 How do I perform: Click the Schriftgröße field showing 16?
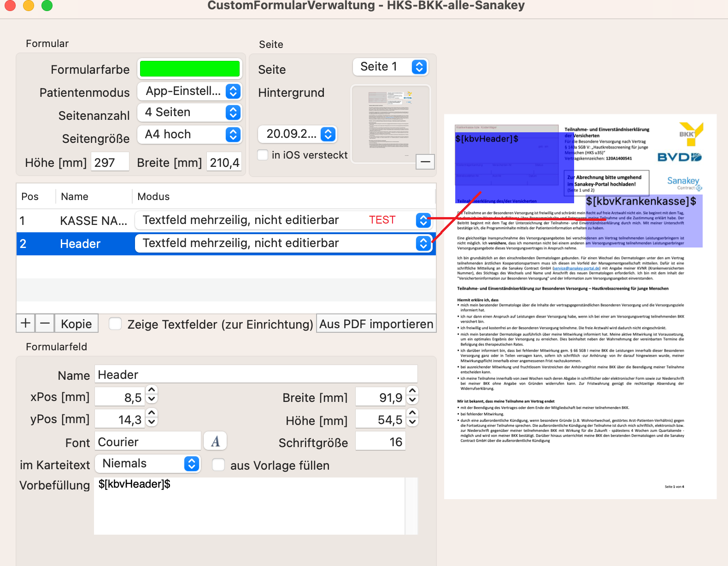click(x=381, y=442)
